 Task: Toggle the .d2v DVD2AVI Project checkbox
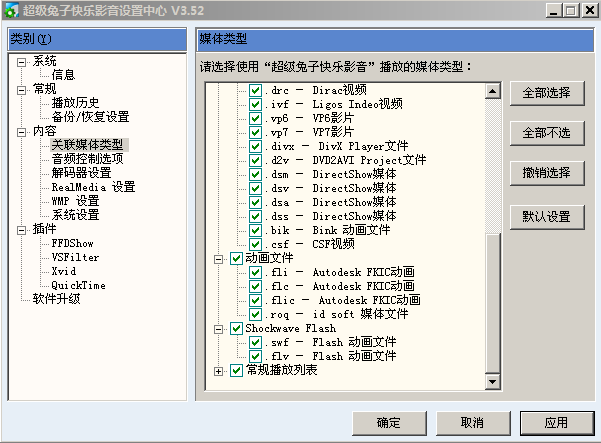pos(256,160)
